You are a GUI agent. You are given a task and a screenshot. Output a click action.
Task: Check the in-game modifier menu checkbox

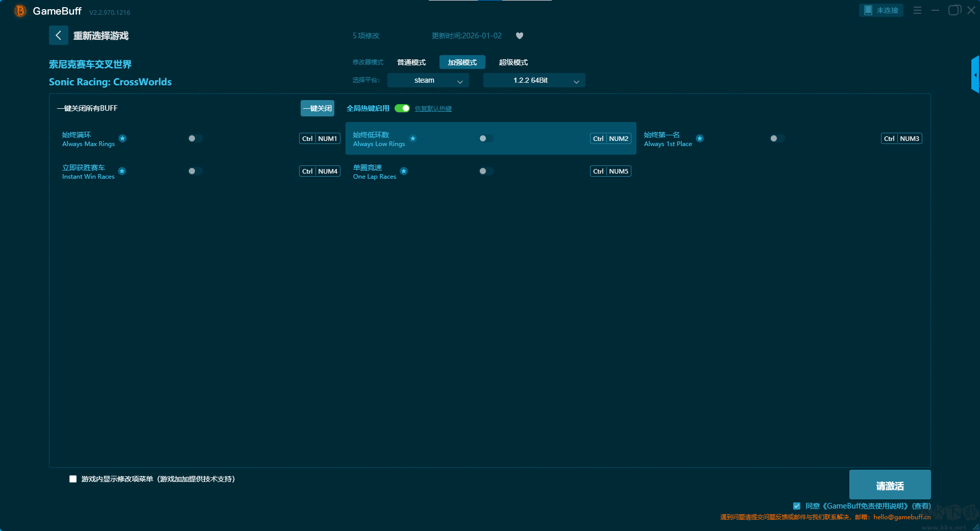(x=73, y=479)
